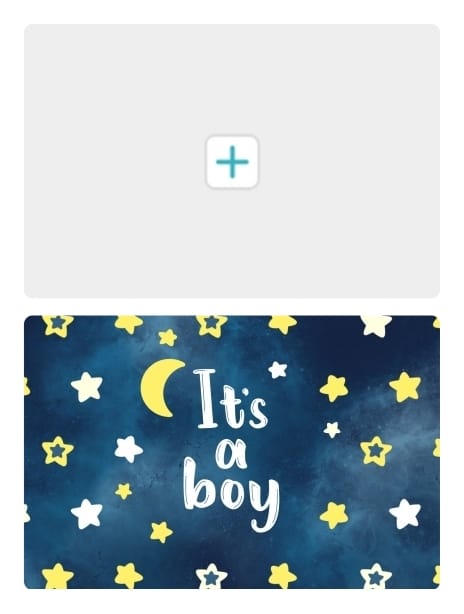Click solid yellow star in card's bottom-left corner
The width and height of the screenshot is (464, 614).
(57, 576)
